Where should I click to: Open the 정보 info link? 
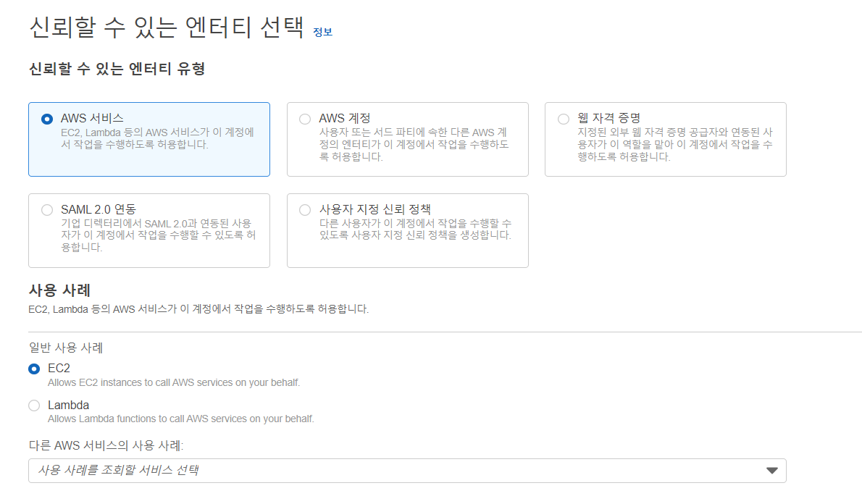(x=322, y=32)
